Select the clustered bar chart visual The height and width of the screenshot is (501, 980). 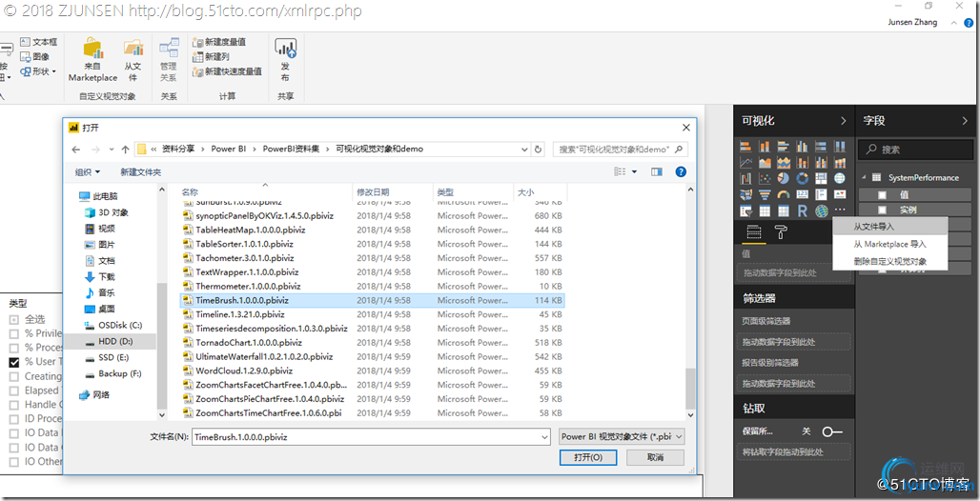[x=783, y=146]
